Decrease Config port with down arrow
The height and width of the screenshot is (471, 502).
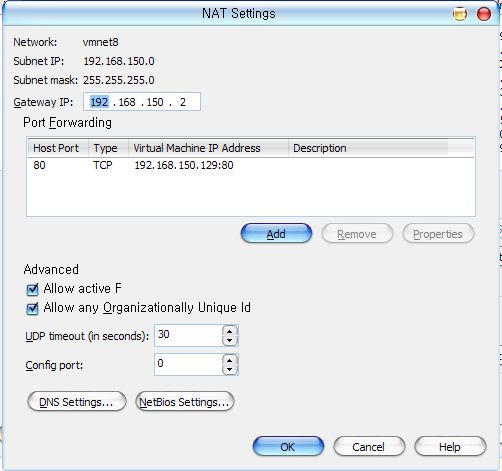point(229,369)
